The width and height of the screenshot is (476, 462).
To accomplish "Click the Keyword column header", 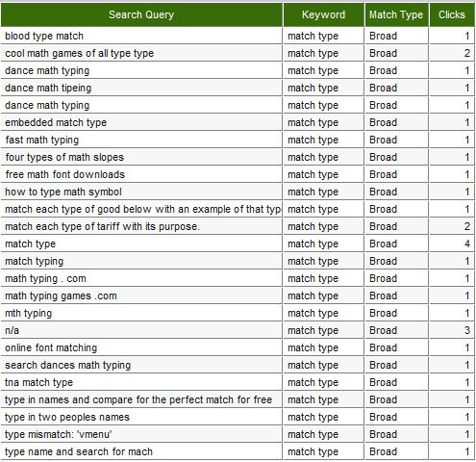I will [323, 14].
